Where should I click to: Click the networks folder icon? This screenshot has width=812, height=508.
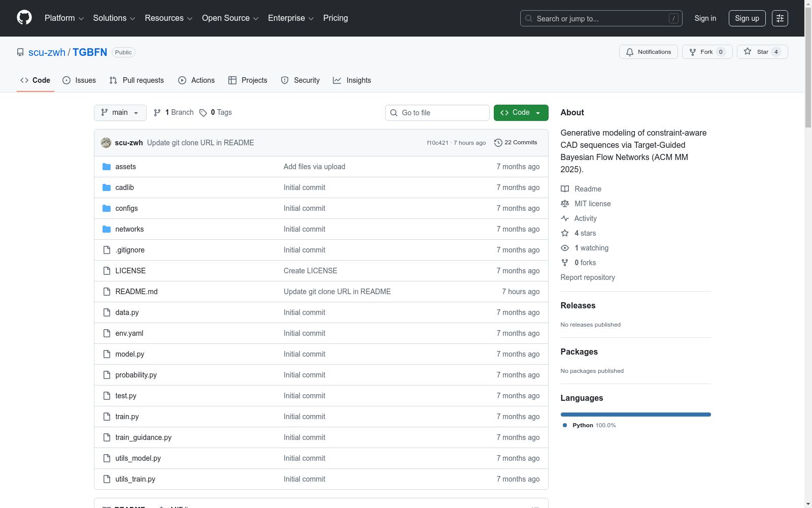point(107,229)
